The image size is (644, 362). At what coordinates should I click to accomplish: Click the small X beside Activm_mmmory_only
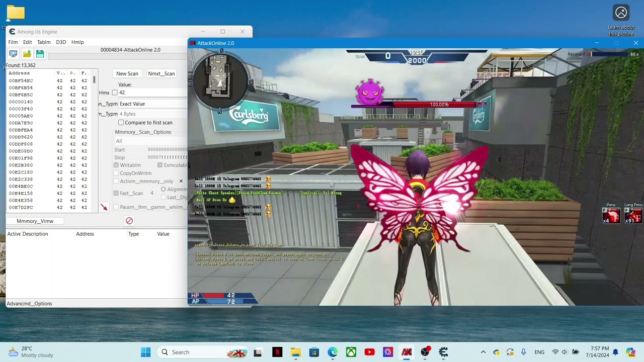pyautogui.click(x=181, y=181)
